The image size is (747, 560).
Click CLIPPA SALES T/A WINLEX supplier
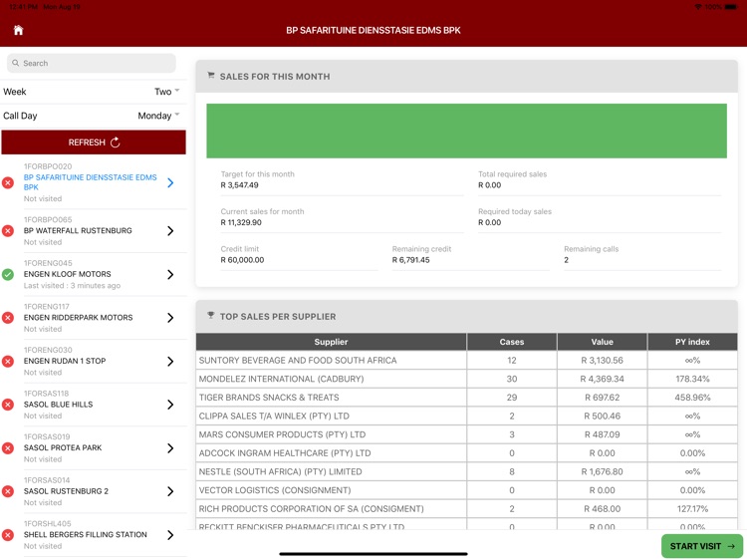coord(274,417)
